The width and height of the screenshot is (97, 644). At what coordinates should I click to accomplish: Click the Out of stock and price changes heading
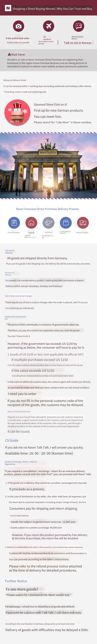point(19,296)
